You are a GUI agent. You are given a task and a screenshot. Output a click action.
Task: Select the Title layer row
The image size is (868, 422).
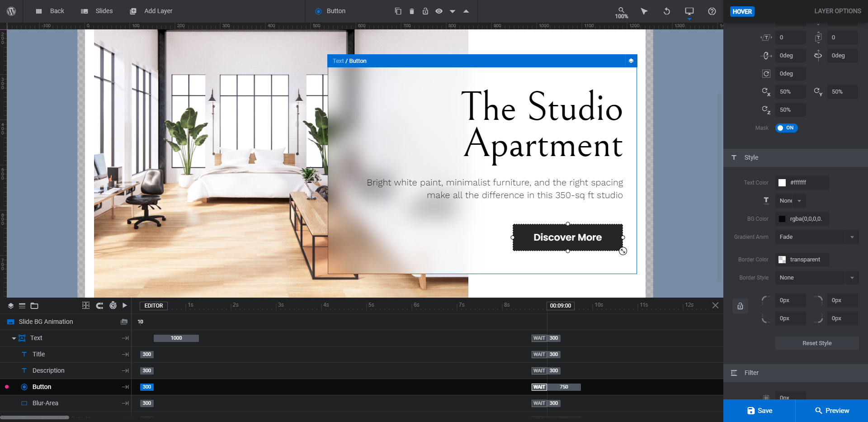pyautogui.click(x=66, y=354)
